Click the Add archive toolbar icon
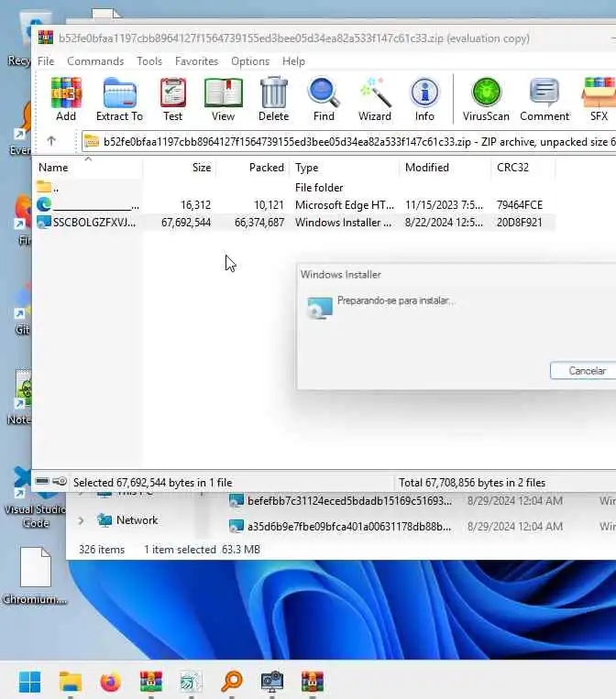This screenshot has height=699, width=616. pos(66,99)
